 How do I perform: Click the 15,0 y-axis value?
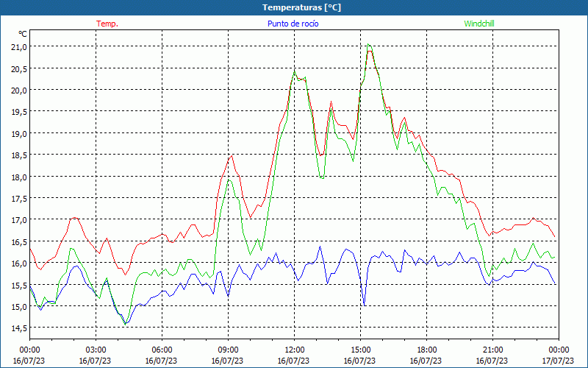[x=19, y=306]
